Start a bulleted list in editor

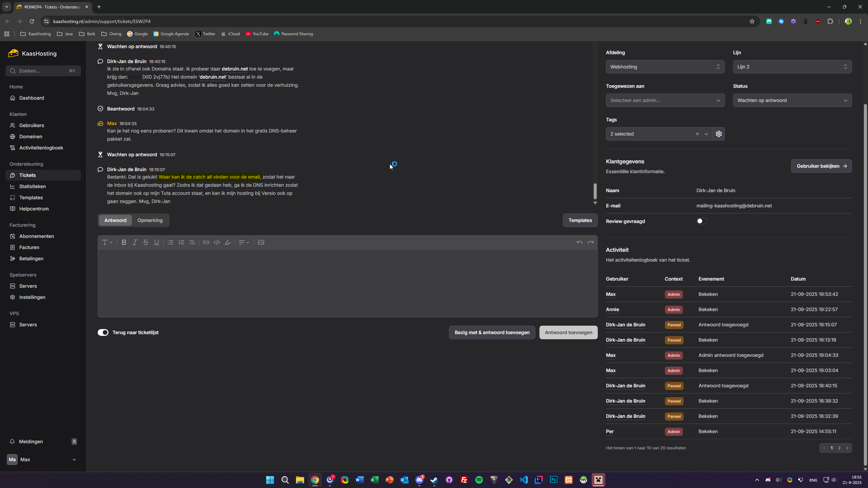click(x=171, y=242)
